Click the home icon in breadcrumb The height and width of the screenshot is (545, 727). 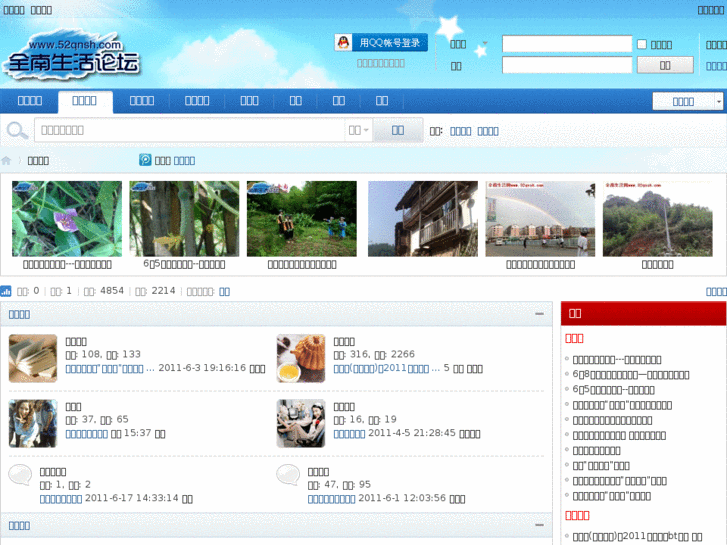[x=6, y=160]
